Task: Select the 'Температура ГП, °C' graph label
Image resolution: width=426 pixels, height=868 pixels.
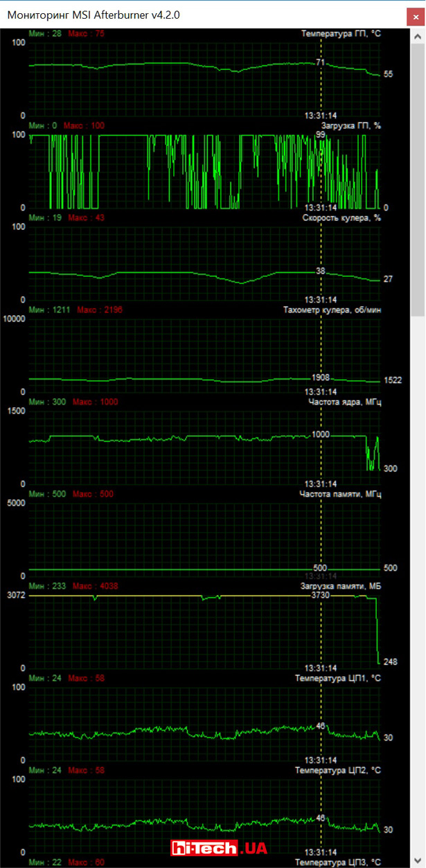Action: pyautogui.click(x=341, y=33)
